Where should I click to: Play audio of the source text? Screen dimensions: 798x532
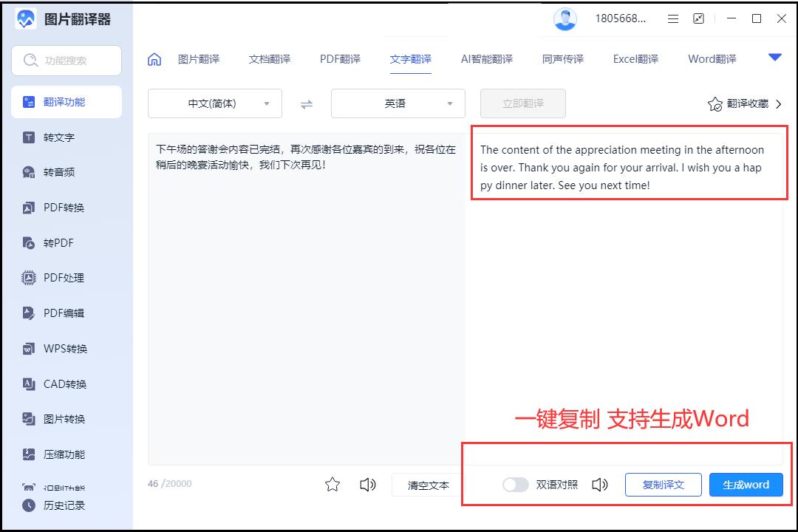pyautogui.click(x=367, y=485)
